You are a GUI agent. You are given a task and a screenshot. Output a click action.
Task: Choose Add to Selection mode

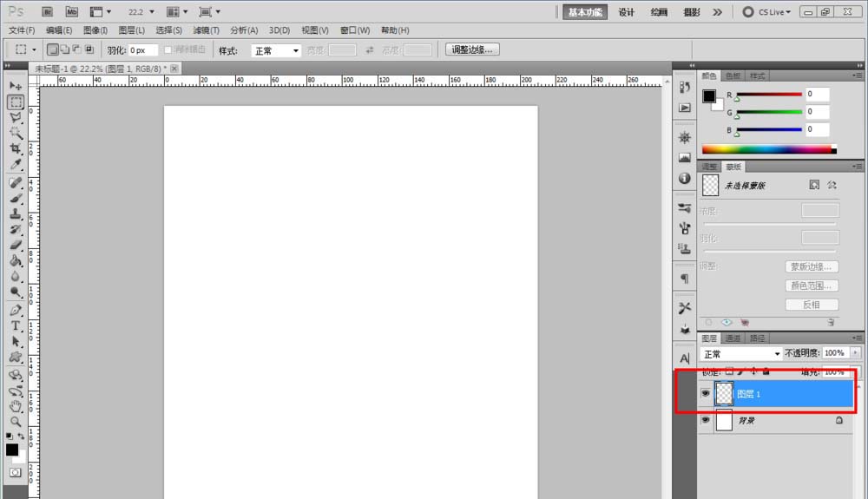[x=65, y=49]
